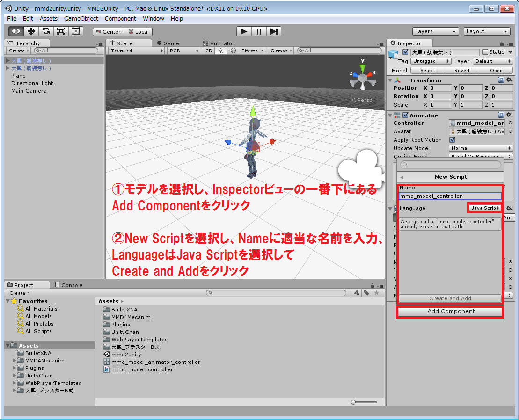Go back from New Script panel
Image resolution: width=519 pixels, height=420 pixels.
pos(402,177)
